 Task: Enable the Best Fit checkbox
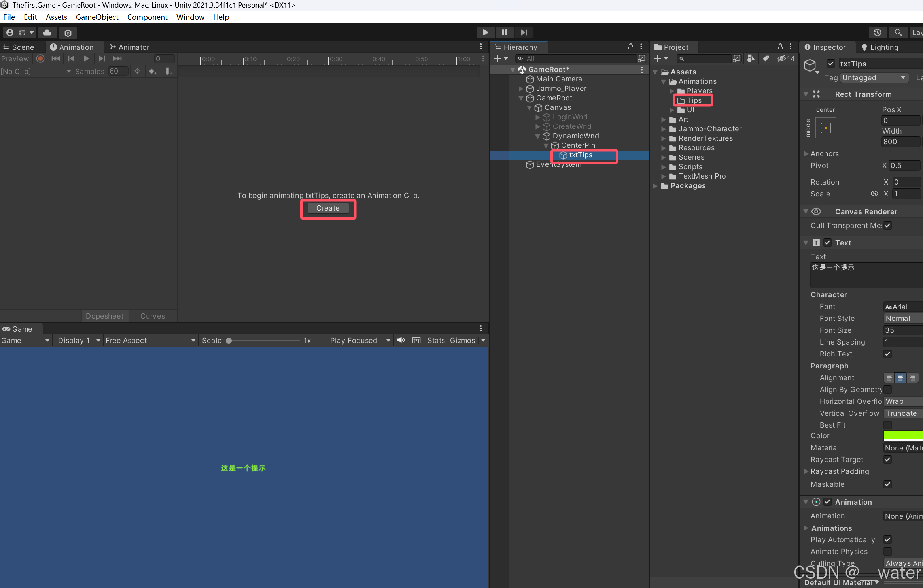coord(887,425)
